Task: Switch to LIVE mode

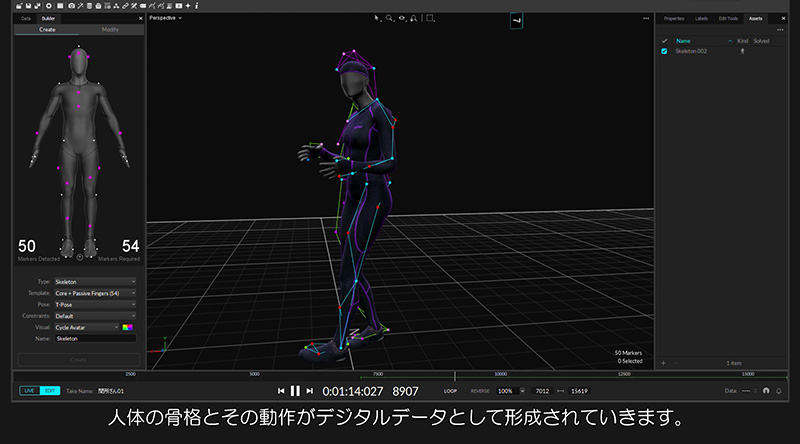Action: pyautogui.click(x=30, y=391)
